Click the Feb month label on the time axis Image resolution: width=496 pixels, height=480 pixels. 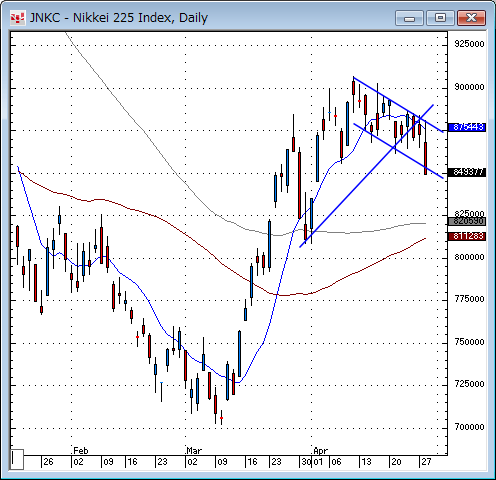(81, 451)
